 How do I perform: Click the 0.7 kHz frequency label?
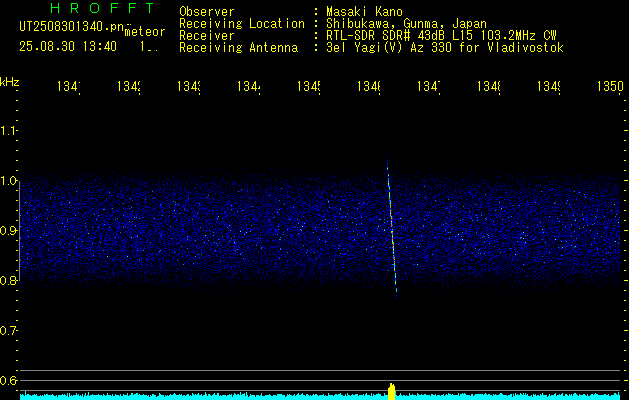pyautogui.click(x=8, y=330)
